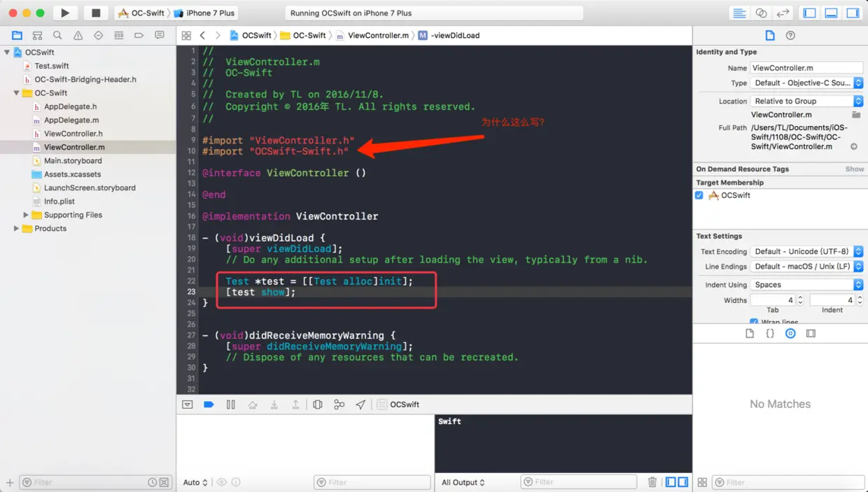Show the Object library icon

[x=790, y=334]
